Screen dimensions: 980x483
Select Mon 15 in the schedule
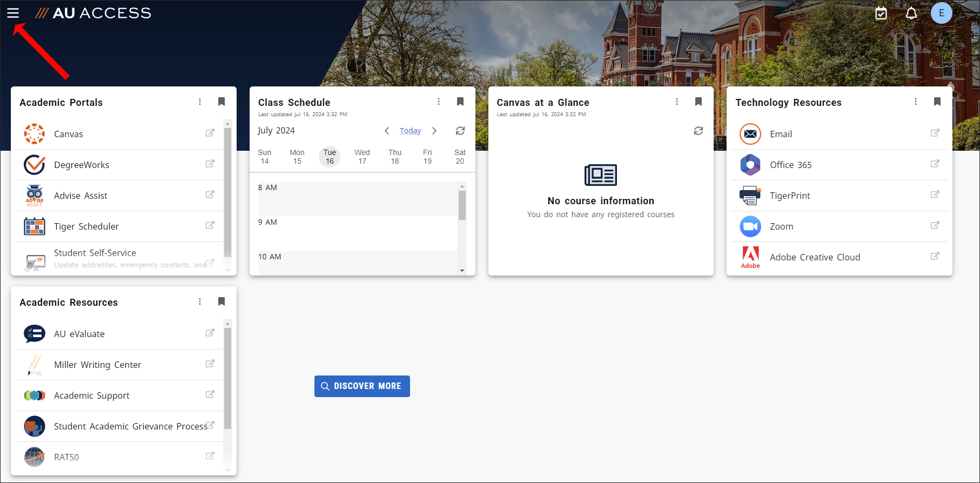297,157
